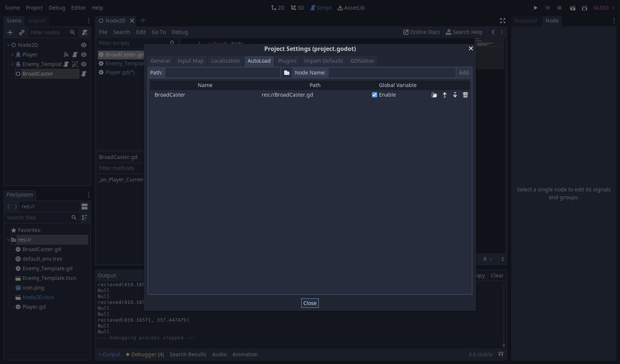Move BroadCaster autoload up
Screen dimensions: 620x364
(445, 95)
